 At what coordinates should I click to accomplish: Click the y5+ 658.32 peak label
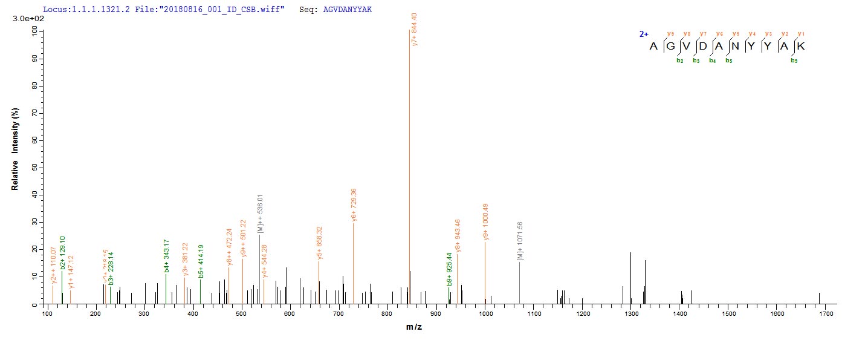click(319, 243)
